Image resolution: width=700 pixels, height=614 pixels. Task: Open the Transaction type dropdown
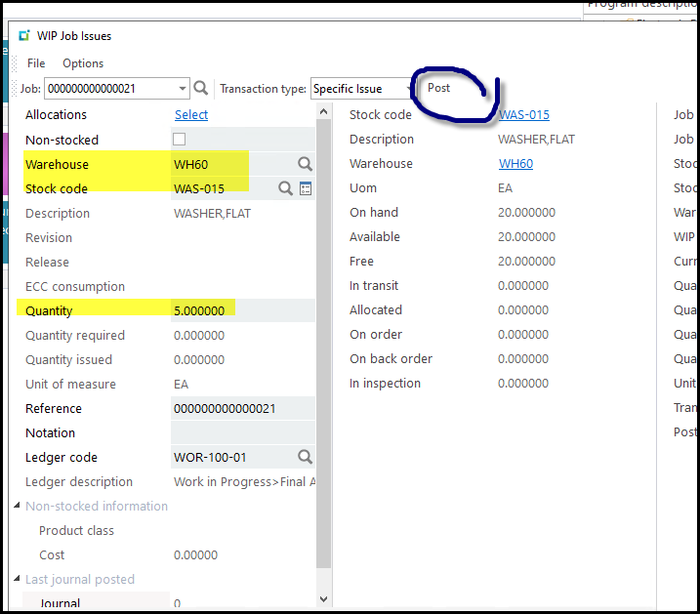[409, 89]
